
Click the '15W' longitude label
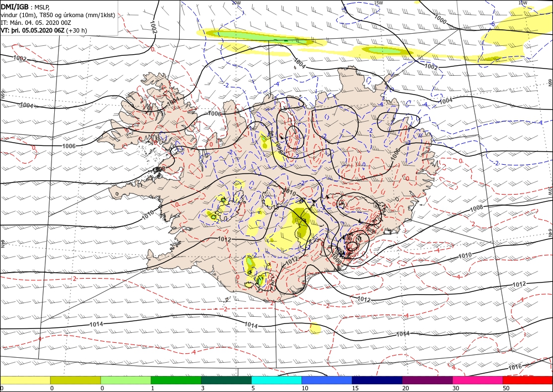coord(378,3)
